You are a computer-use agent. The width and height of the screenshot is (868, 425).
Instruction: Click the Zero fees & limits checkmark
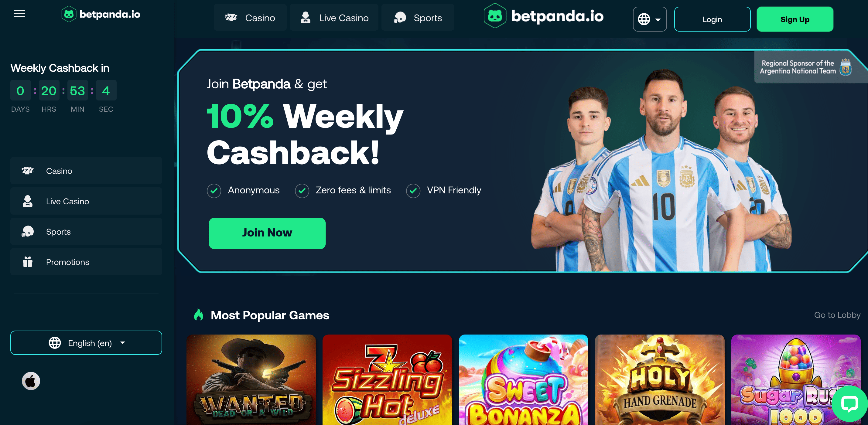tap(302, 191)
